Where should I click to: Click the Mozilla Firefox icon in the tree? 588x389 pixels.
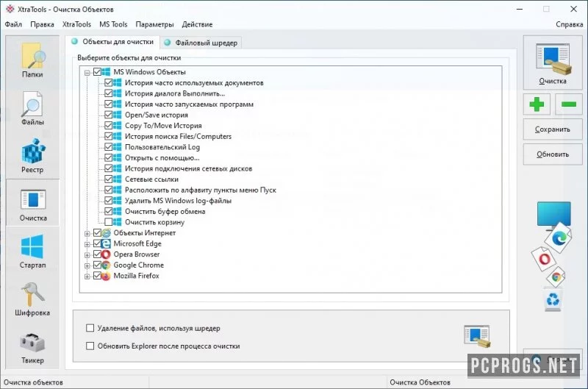tap(106, 276)
